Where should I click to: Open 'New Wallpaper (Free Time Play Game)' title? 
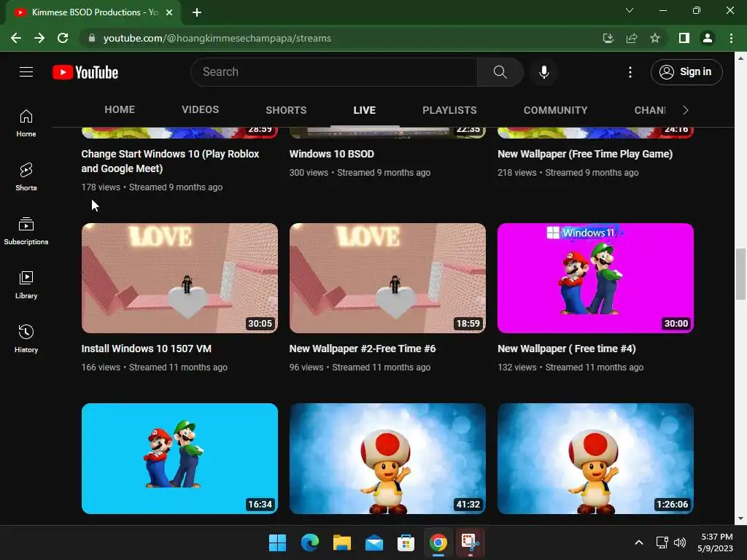pyautogui.click(x=585, y=154)
